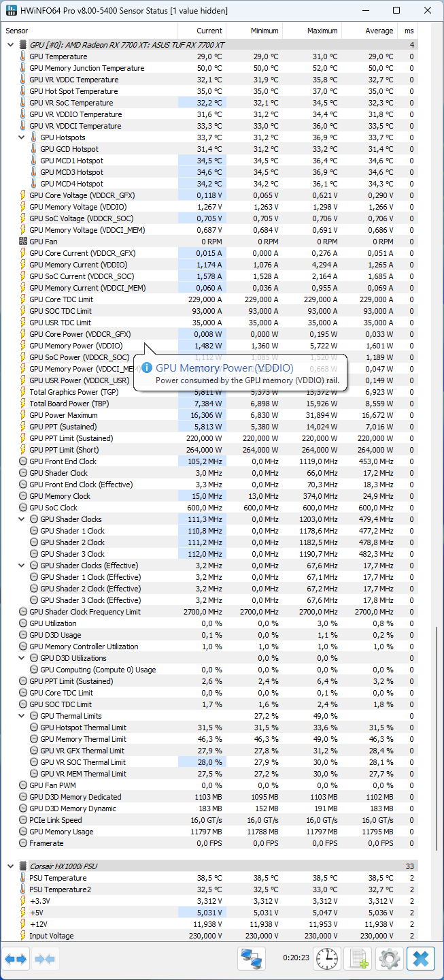Select the GPU USR TDC Limit row
Viewport: 444px width, 980px height.
(x=211, y=323)
